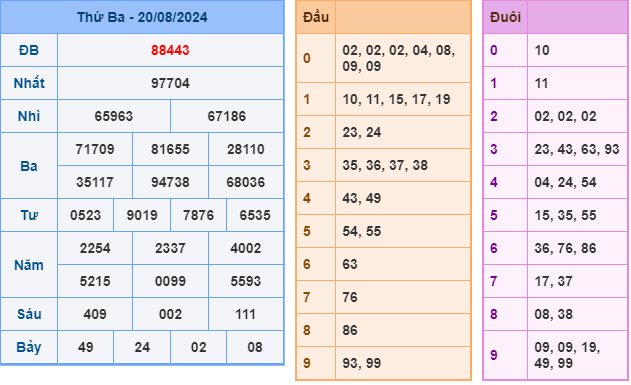Select fourth prize number 9019
631x385 pixels.
coord(142,215)
